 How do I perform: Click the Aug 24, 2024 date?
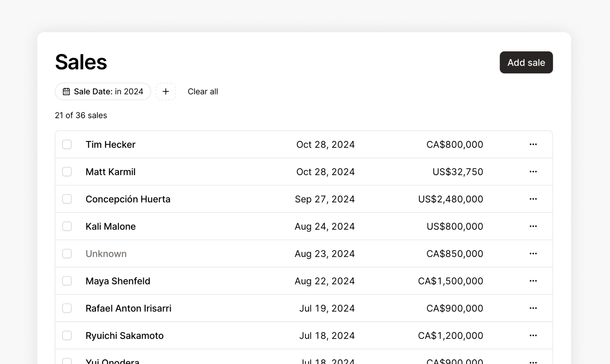tap(324, 227)
